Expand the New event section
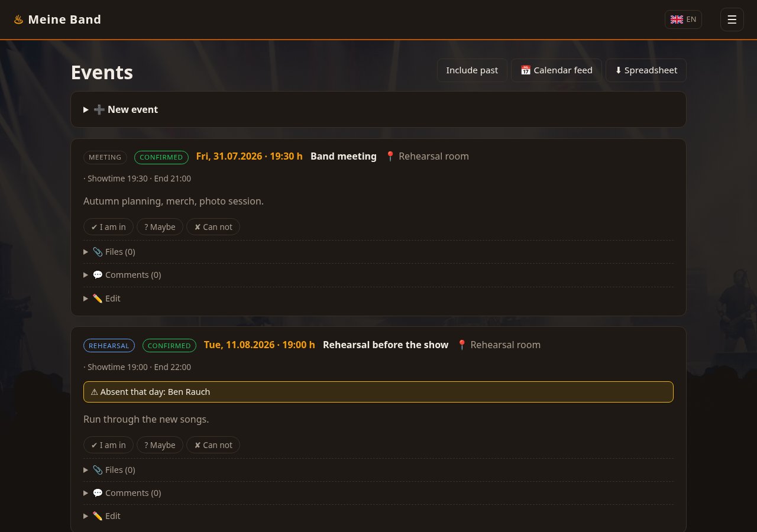Viewport: 757px width, 532px height. pos(378,109)
